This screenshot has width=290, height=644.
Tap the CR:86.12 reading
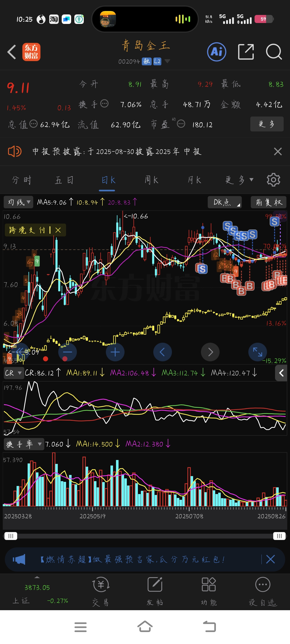pyautogui.click(x=39, y=373)
